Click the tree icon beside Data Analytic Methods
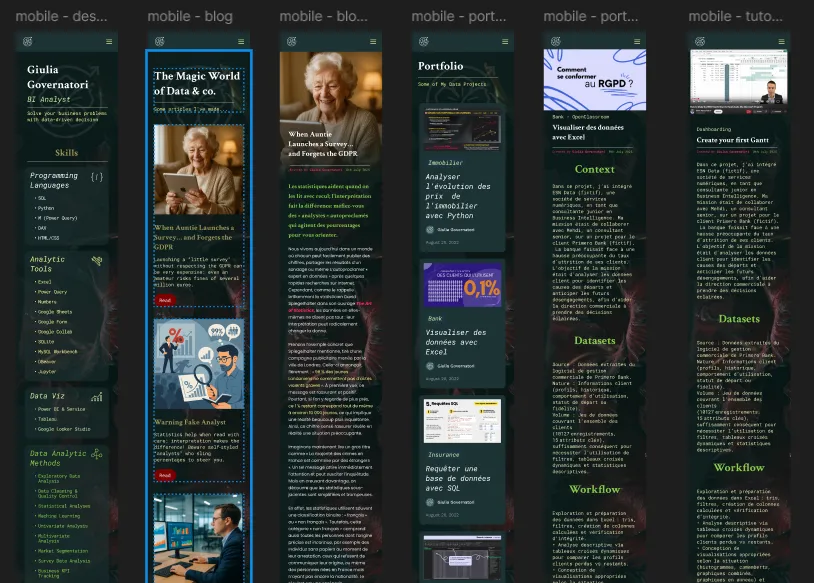 [x=97, y=453]
